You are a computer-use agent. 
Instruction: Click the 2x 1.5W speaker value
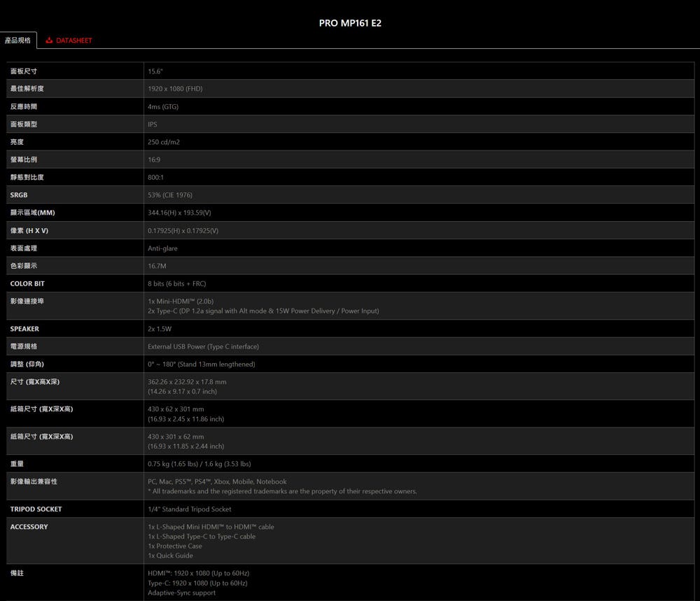pyautogui.click(x=160, y=329)
